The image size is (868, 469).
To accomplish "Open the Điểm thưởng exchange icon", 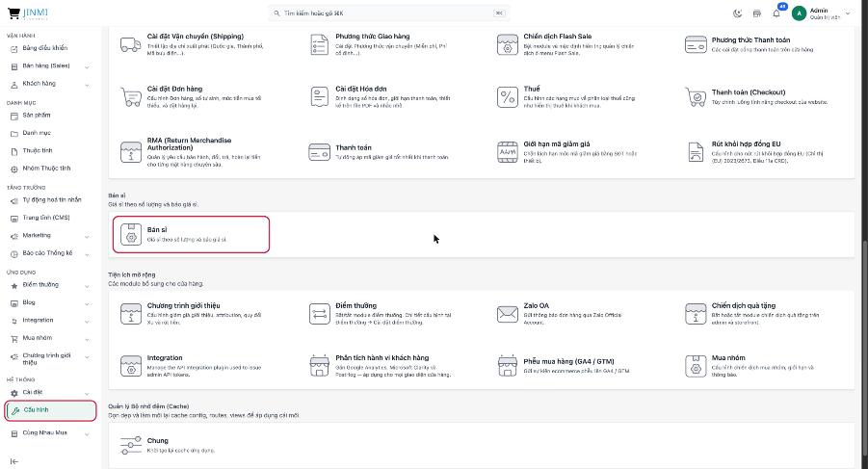I will [320, 314].
